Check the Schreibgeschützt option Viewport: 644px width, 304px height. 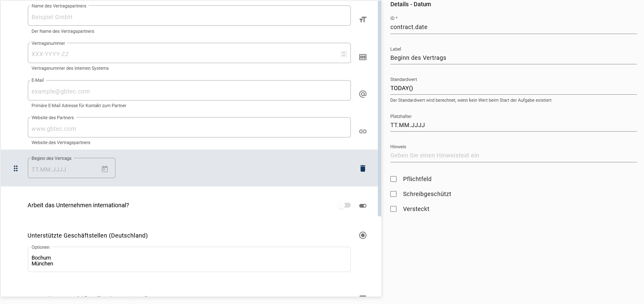tap(394, 194)
